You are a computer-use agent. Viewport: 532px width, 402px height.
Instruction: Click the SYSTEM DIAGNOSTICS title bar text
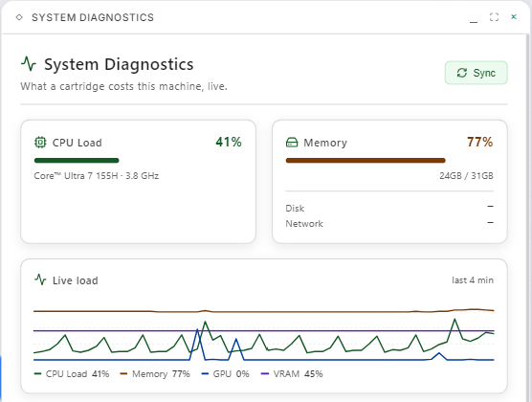(x=93, y=17)
